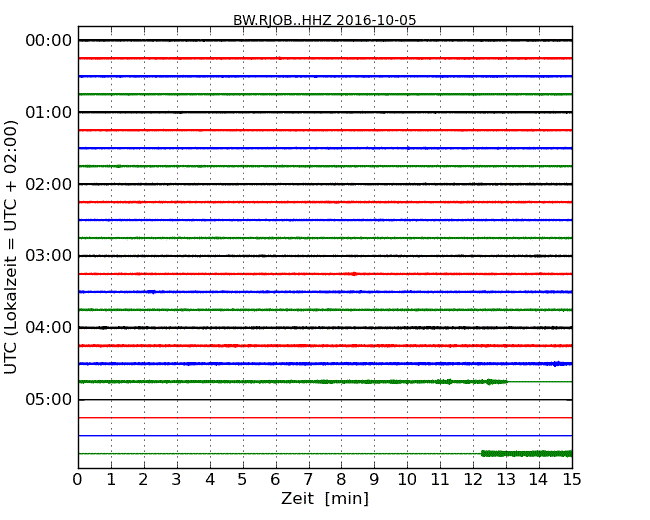Viewport: 650px width, 520px height.
Task: Click the blue trace between 02:00 and 03:00
Action: [x=325, y=220]
